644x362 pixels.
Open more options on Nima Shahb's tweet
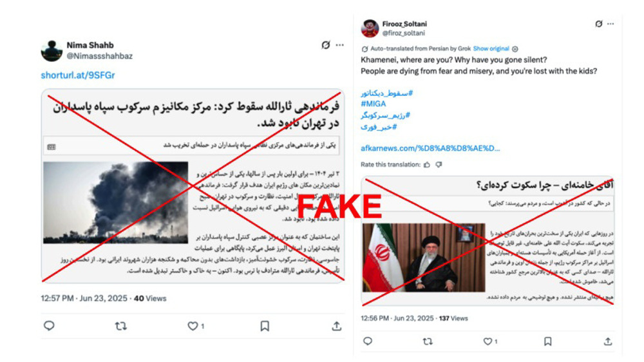(x=339, y=45)
